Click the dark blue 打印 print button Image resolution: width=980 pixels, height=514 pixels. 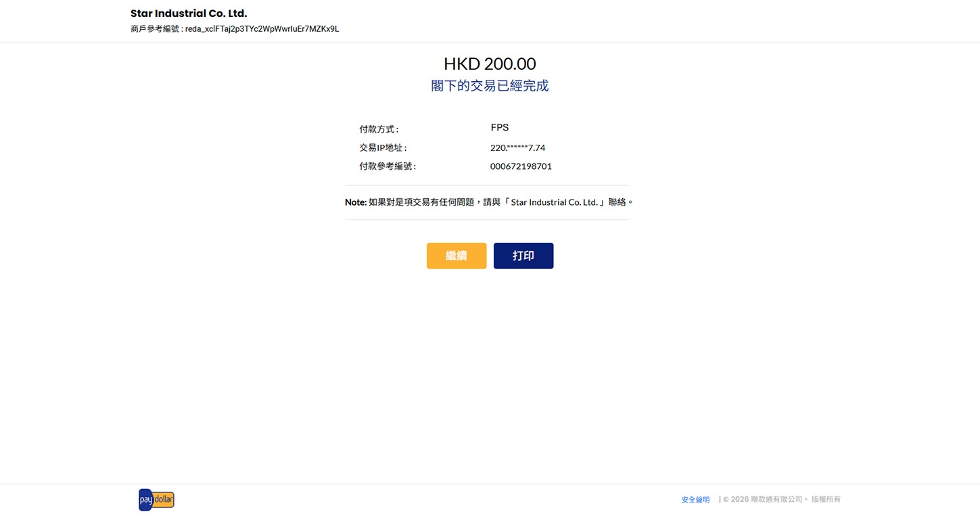[x=523, y=256]
